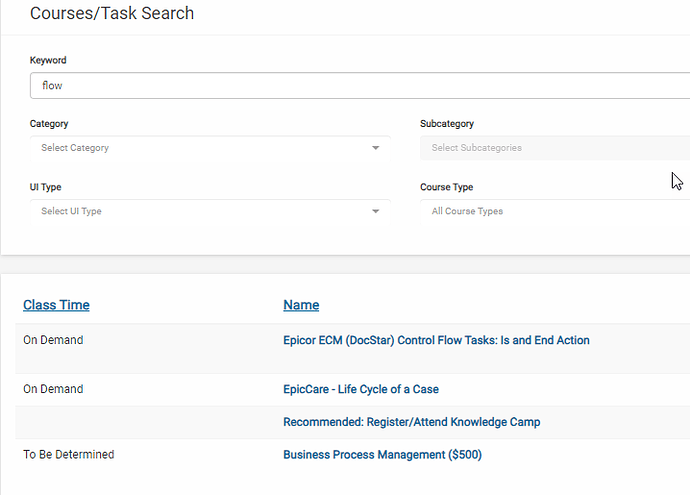The height and width of the screenshot is (495, 690).
Task: Open the Select Category dropdown
Action: pyautogui.click(x=210, y=148)
